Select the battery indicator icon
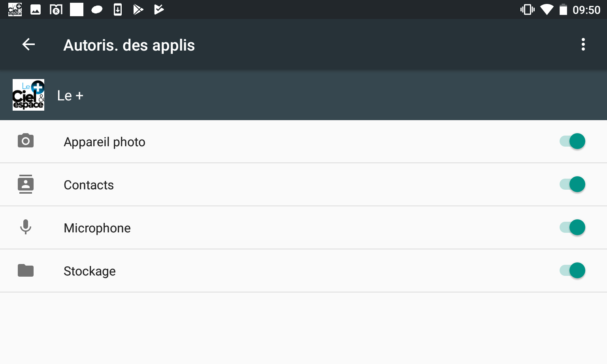 point(564,9)
